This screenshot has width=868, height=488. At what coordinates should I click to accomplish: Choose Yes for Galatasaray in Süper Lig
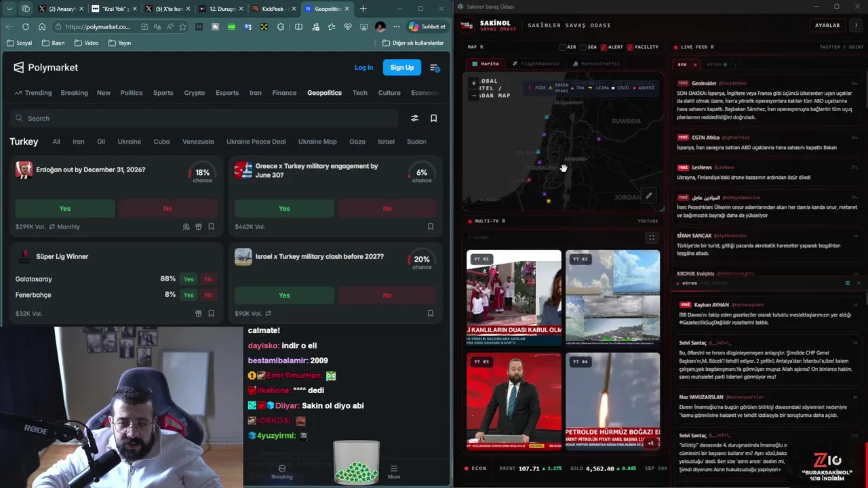[x=189, y=279]
